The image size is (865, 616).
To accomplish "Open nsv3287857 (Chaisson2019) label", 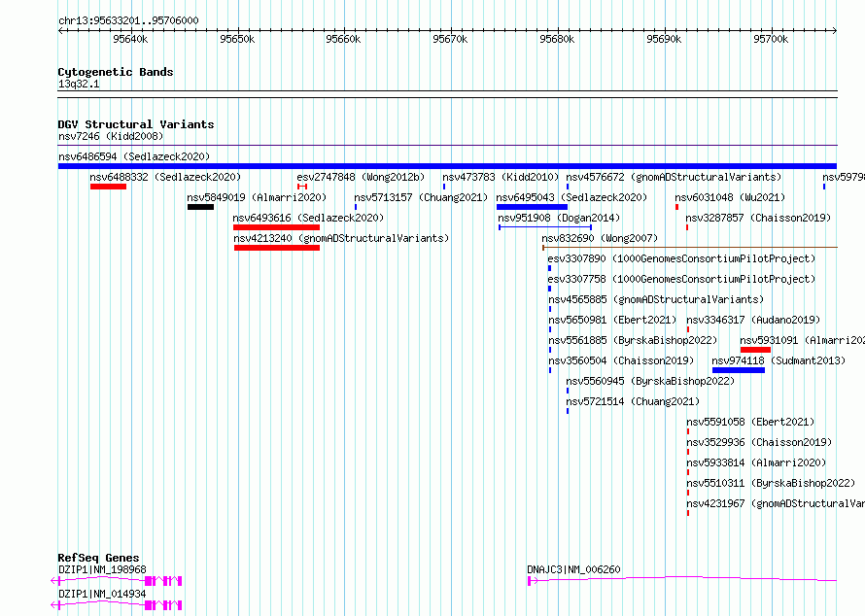I will [x=758, y=218].
